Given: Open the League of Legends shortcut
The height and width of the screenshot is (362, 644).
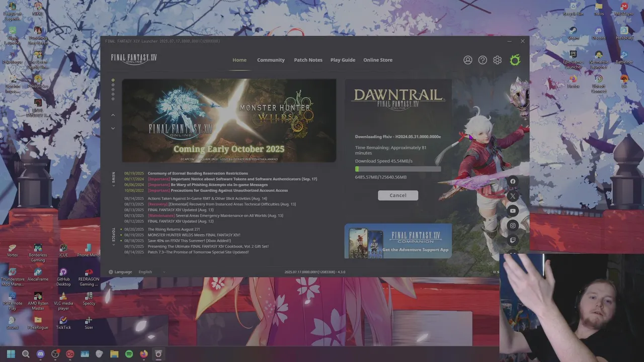Looking at the screenshot, I should point(12,10).
